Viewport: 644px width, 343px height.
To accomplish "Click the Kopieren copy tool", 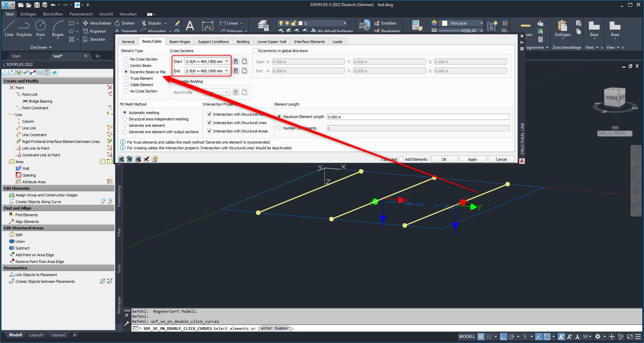I will [x=94, y=31].
